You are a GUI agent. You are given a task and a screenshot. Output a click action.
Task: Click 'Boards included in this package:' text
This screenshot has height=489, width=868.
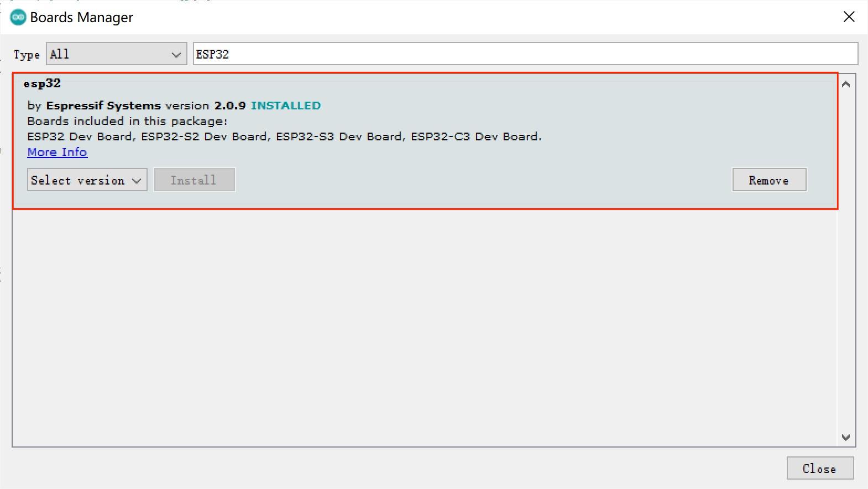click(128, 121)
